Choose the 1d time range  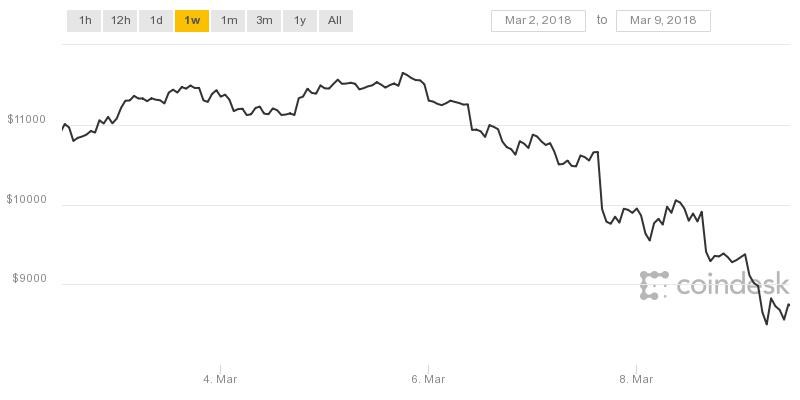156,20
